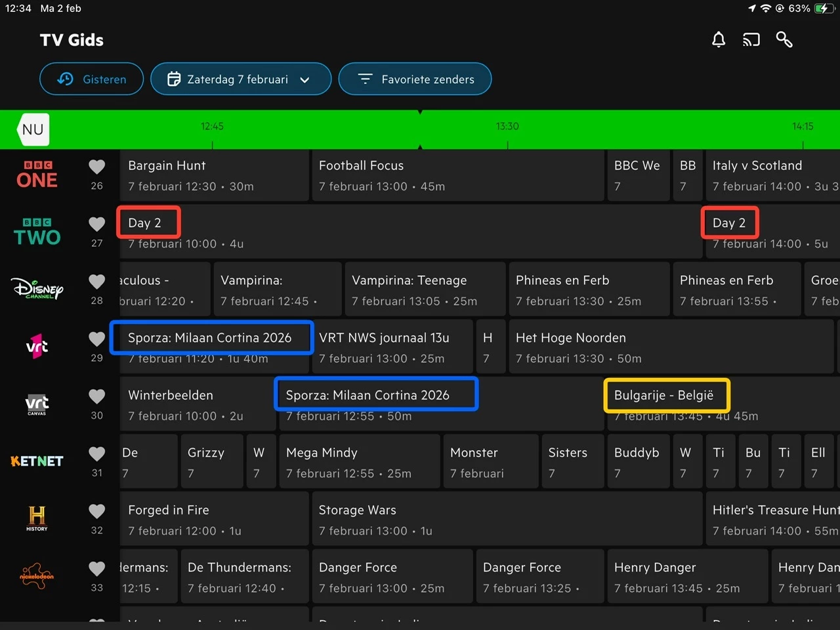Viewport: 840px width, 630px height.
Task: Favorite channel 26 BBC One with heart
Action: point(97,167)
